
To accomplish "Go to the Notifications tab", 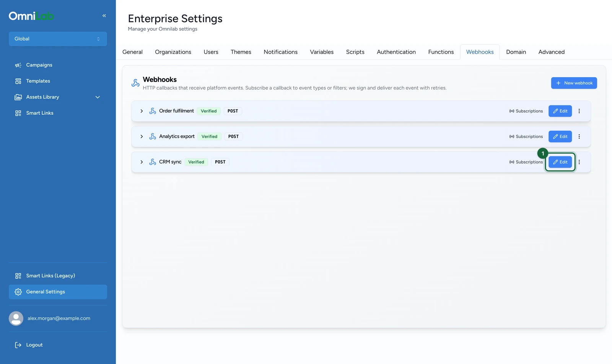I will (x=280, y=52).
